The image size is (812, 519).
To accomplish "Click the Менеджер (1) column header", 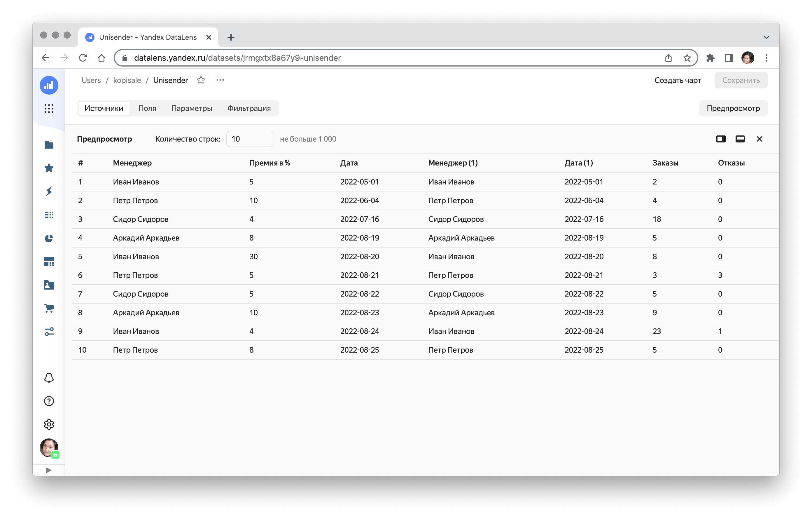I will (x=453, y=163).
